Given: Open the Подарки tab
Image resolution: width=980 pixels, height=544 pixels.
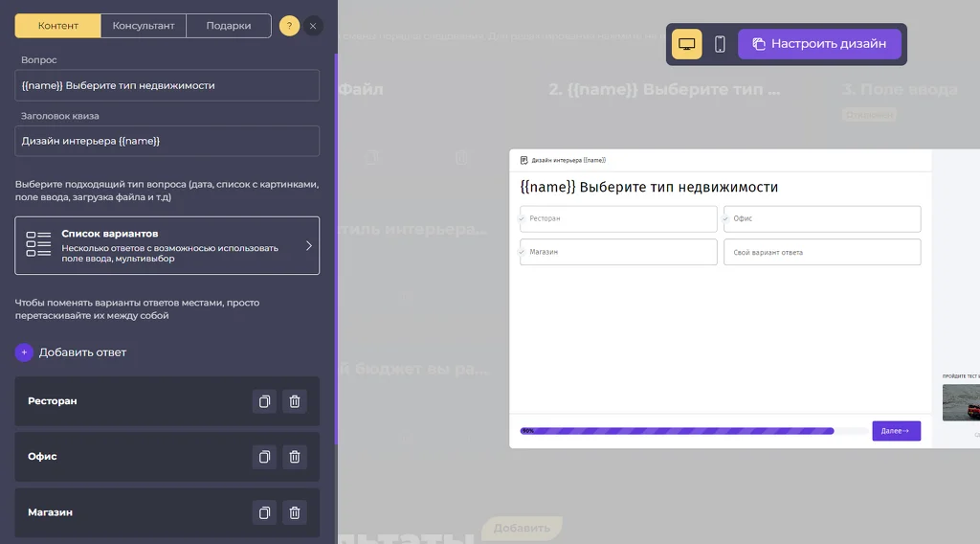Looking at the screenshot, I should coord(229,26).
